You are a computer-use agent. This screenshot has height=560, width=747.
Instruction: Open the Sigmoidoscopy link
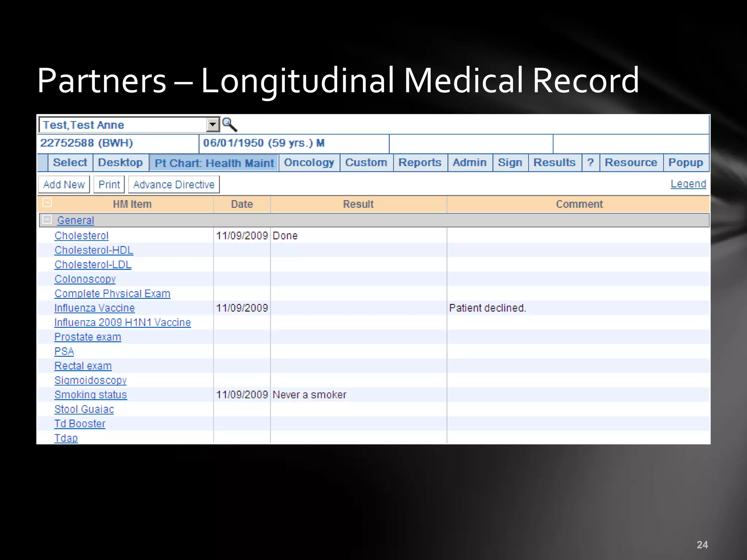[90, 380]
